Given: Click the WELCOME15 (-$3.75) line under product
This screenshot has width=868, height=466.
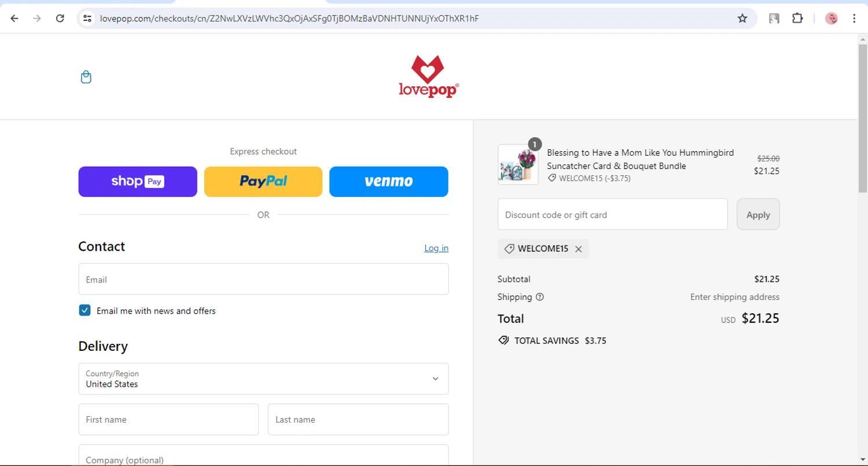Looking at the screenshot, I should 590,178.
